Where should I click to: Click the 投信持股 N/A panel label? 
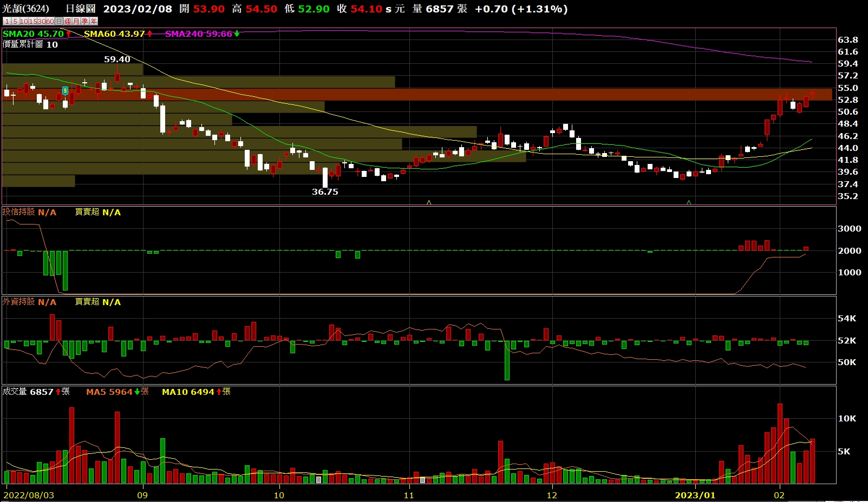[x=29, y=212]
